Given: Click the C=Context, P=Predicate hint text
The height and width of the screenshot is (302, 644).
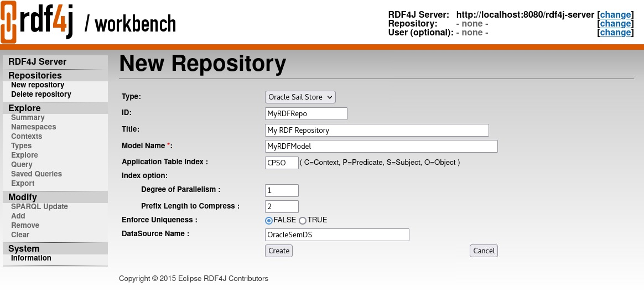Looking at the screenshot, I should coord(380,163).
